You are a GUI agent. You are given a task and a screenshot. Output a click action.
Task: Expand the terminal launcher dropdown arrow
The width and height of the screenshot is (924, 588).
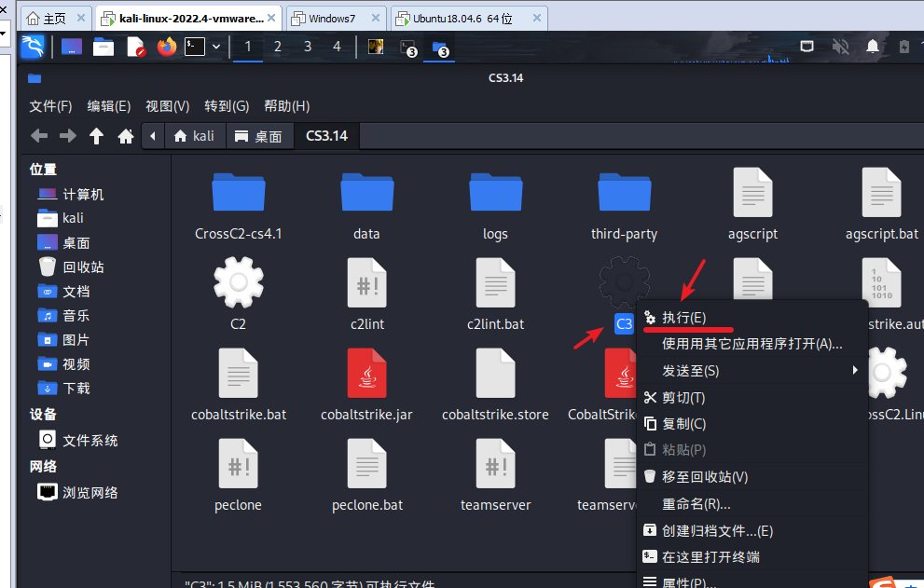point(216,47)
